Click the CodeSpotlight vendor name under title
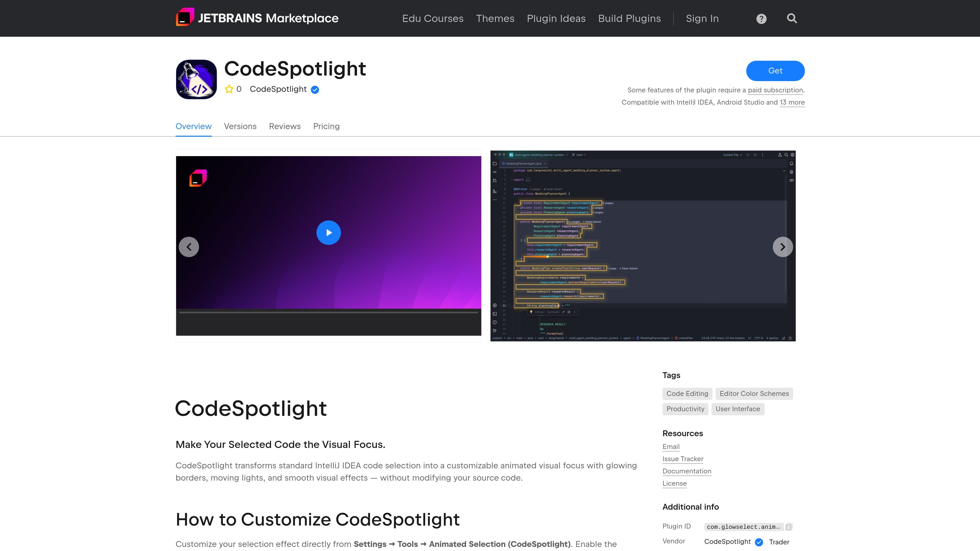This screenshot has height=551, width=980. click(278, 89)
